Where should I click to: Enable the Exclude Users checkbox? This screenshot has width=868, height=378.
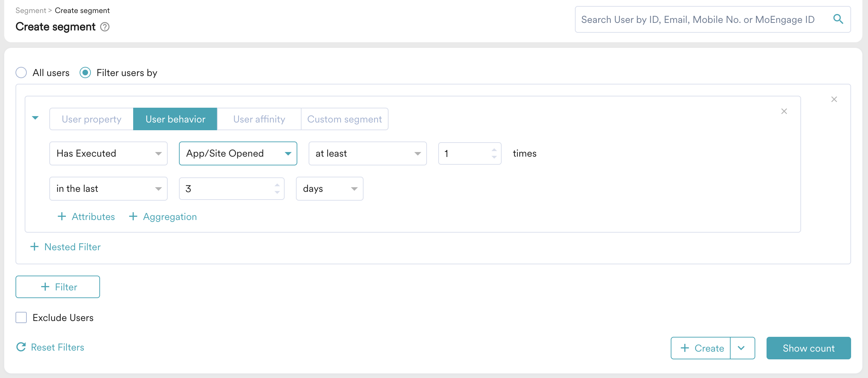click(21, 317)
